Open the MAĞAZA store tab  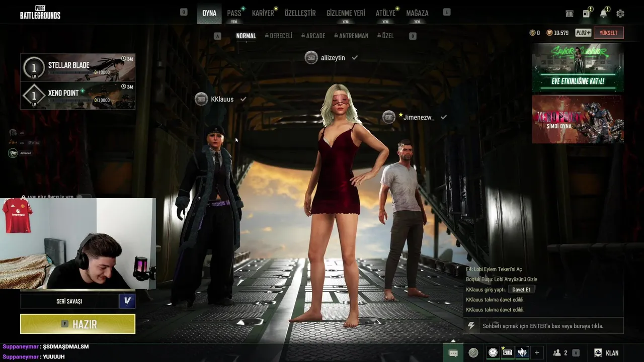click(x=417, y=13)
